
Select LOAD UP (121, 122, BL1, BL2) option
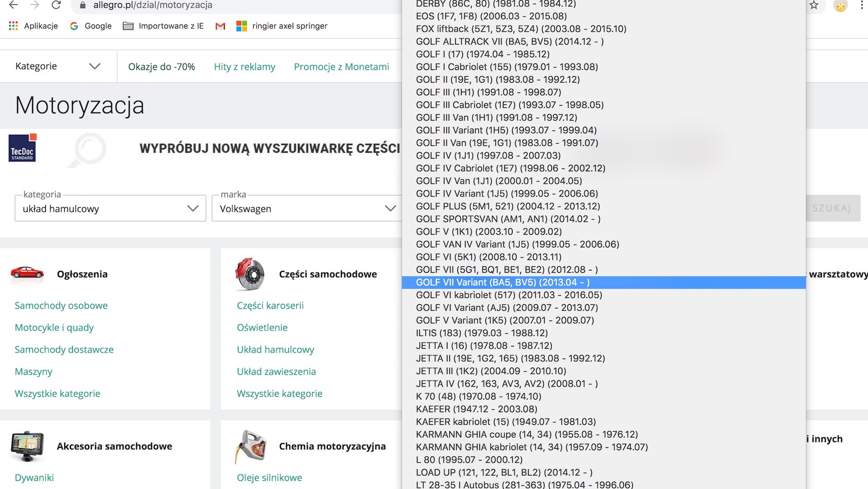tap(604, 472)
